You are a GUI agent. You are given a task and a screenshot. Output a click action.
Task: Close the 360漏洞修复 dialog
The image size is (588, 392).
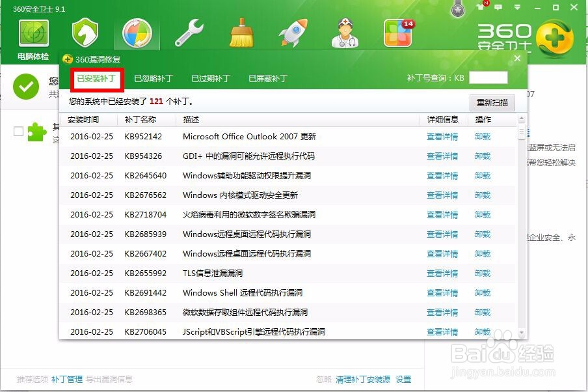[518, 58]
